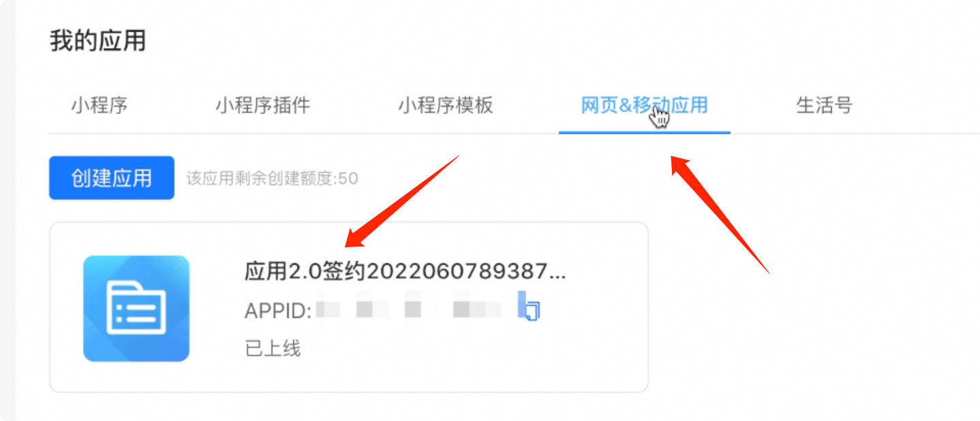This screenshot has width=980, height=421.
Task: Click the blue underline below the active tab
Action: [645, 132]
